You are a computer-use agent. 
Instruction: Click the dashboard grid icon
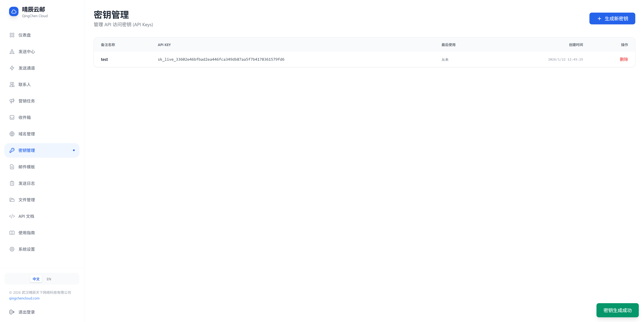click(x=12, y=35)
